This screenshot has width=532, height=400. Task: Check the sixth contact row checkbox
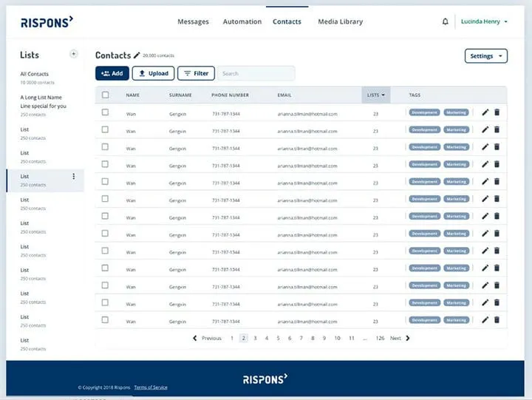(105, 199)
